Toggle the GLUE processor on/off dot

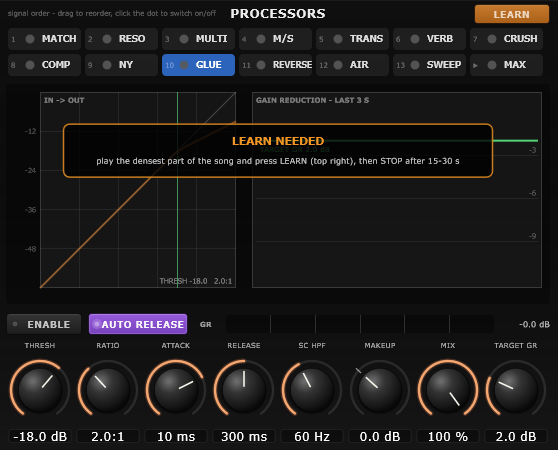[x=184, y=65]
